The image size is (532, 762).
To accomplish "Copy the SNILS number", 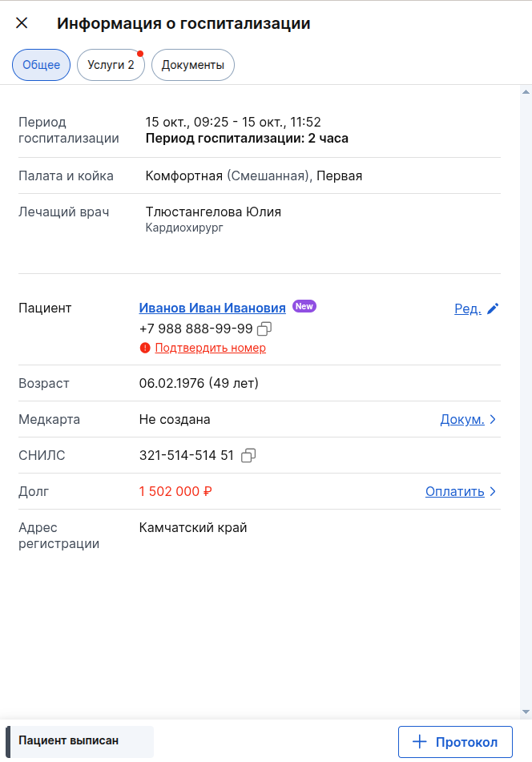I will point(248,455).
